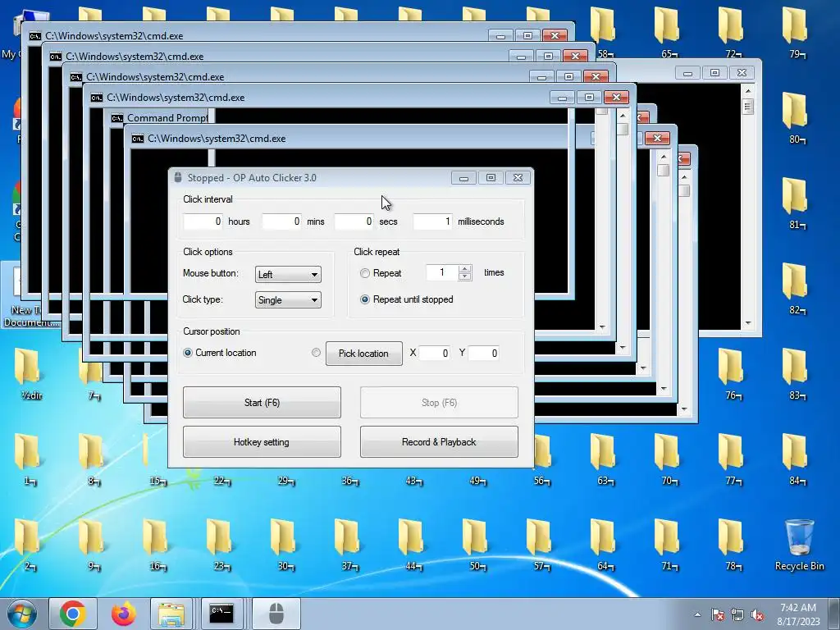Image resolution: width=840 pixels, height=630 pixels.
Task: Click the Start (F6) button
Action: (262, 402)
